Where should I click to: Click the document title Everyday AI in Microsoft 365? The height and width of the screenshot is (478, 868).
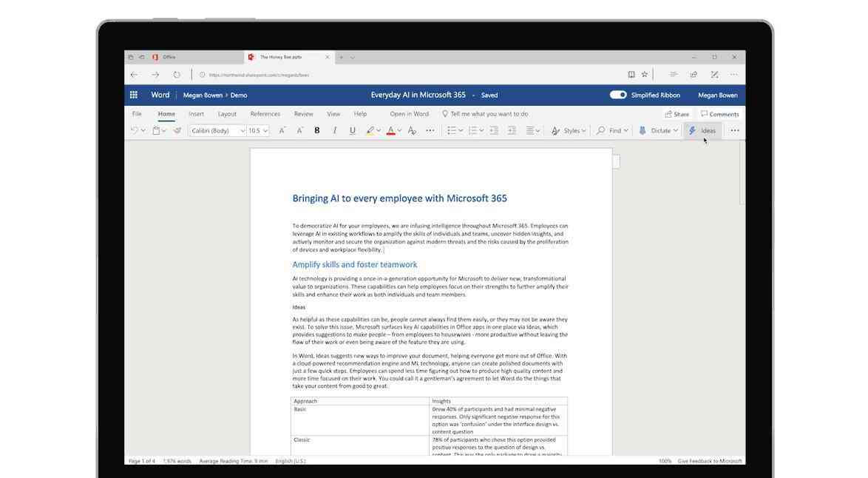click(418, 95)
